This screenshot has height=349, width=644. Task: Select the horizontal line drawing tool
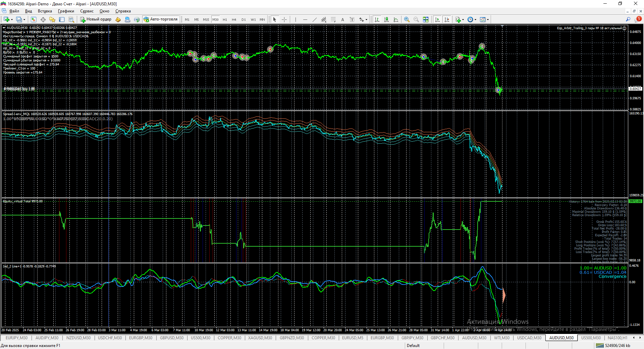305,19
